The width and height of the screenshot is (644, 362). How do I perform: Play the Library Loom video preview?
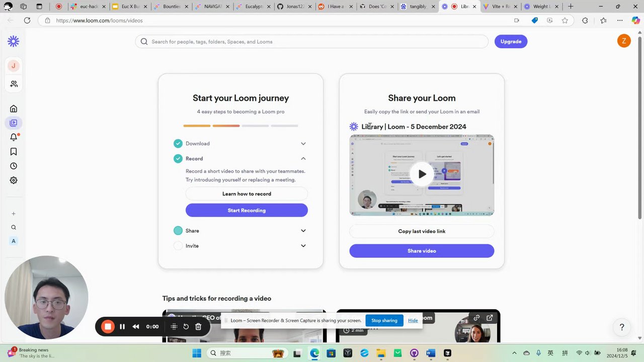(x=422, y=174)
